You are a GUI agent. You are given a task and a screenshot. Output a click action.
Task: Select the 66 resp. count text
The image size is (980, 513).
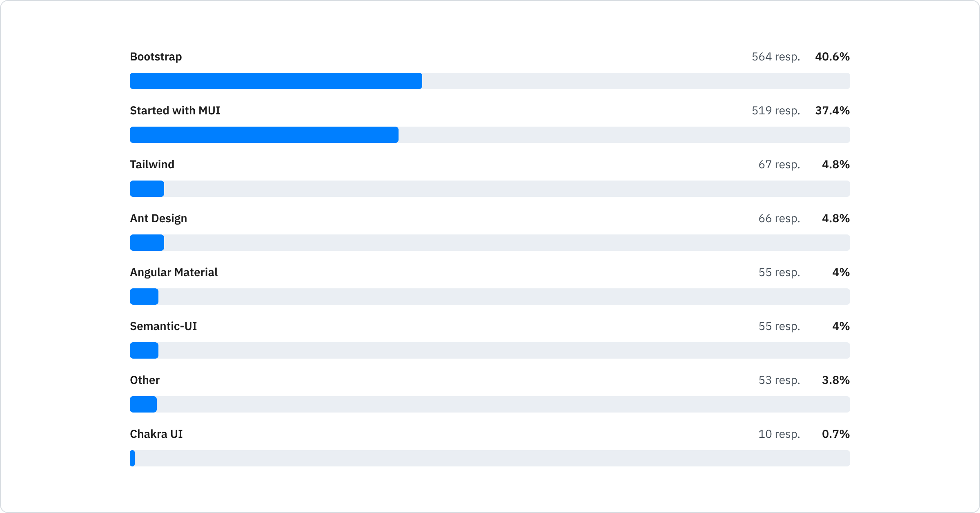(779, 219)
